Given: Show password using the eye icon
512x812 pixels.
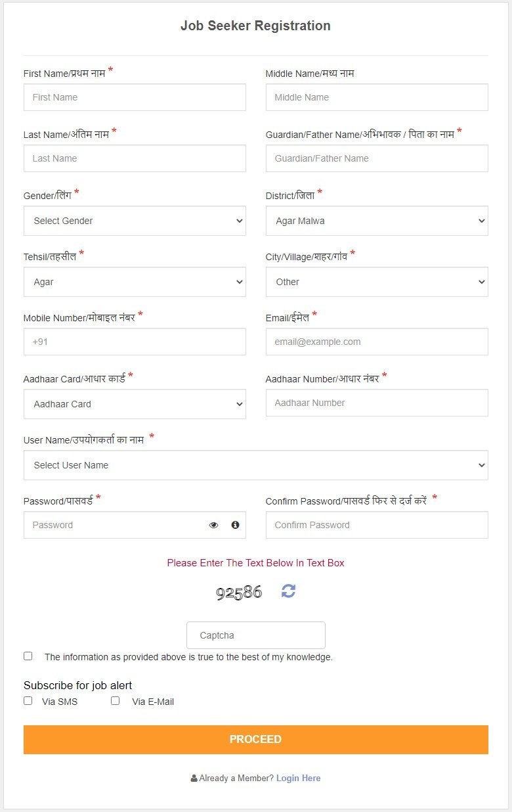Looking at the screenshot, I should pos(213,525).
